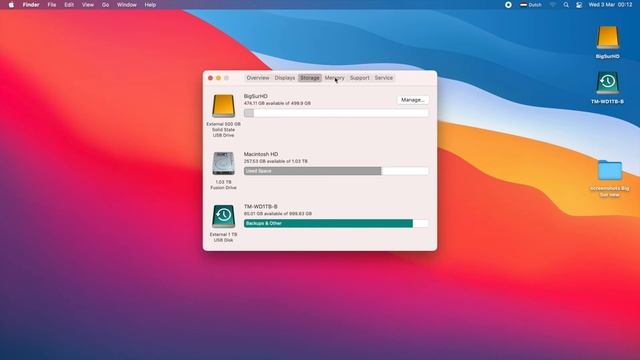This screenshot has height=360, width=640.
Task: Click the Backups & Other storage bar
Action: (x=336, y=223)
